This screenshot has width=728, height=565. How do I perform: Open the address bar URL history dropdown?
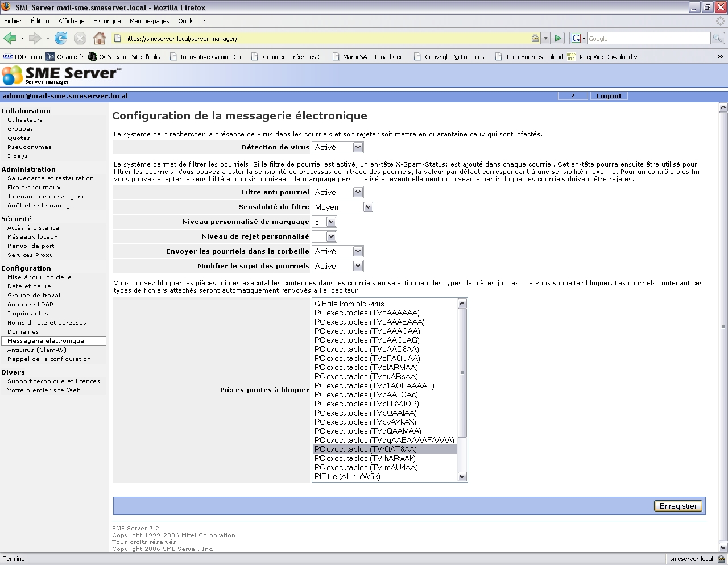[x=545, y=38]
